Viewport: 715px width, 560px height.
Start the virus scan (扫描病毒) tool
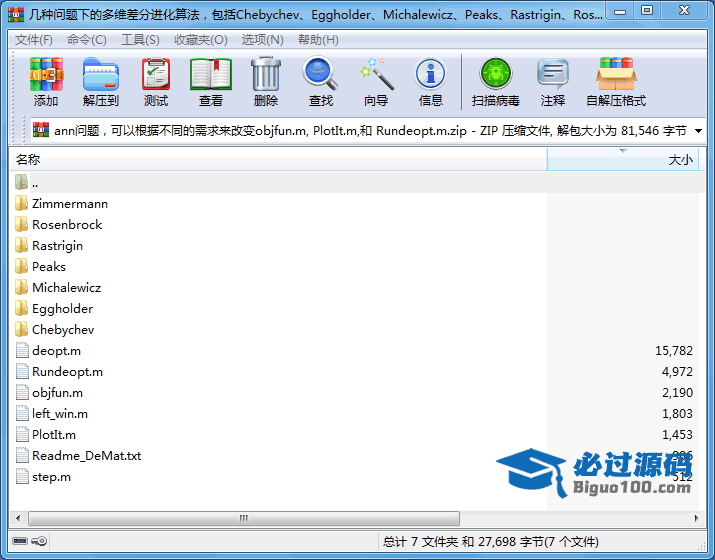pos(496,74)
